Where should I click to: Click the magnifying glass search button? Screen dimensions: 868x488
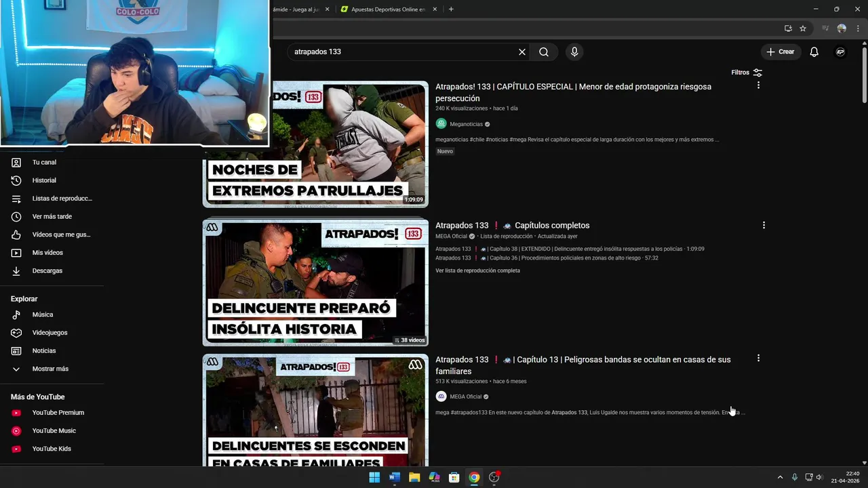click(544, 52)
